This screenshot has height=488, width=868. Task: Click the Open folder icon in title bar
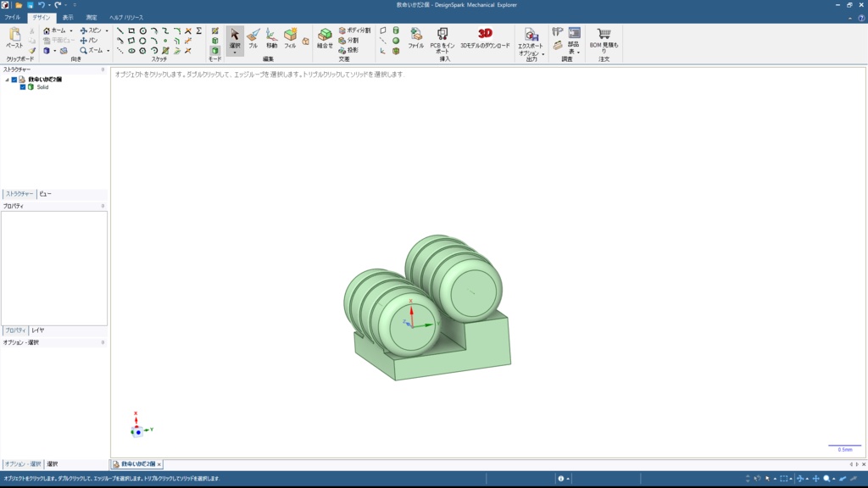tap(19, 5)
